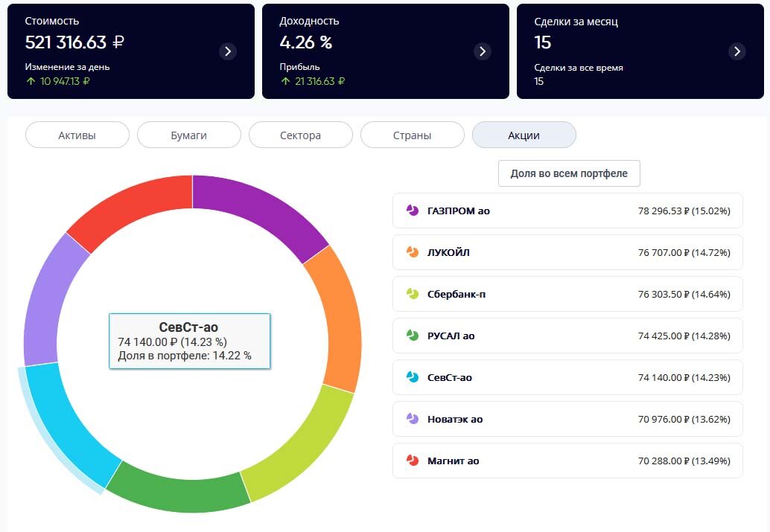Click the Изменение за день label
The width and height of the screenshot is (770, 532).
coord(67,67)
